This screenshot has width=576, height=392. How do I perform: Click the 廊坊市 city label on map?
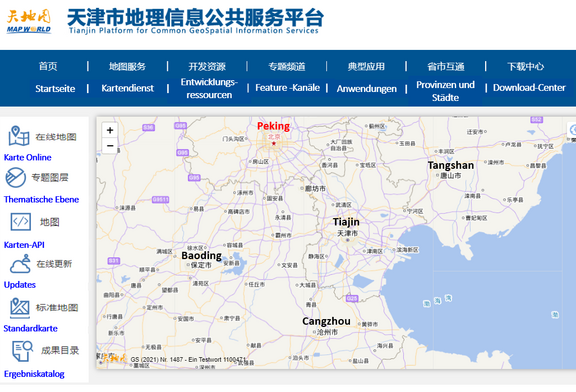(x=315, y=188)
